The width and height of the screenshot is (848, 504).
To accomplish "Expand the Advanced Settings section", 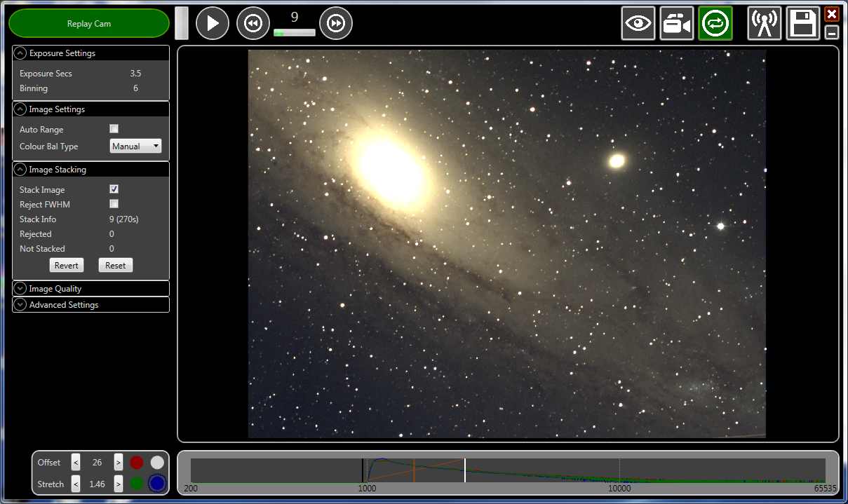I will (90, 304).
